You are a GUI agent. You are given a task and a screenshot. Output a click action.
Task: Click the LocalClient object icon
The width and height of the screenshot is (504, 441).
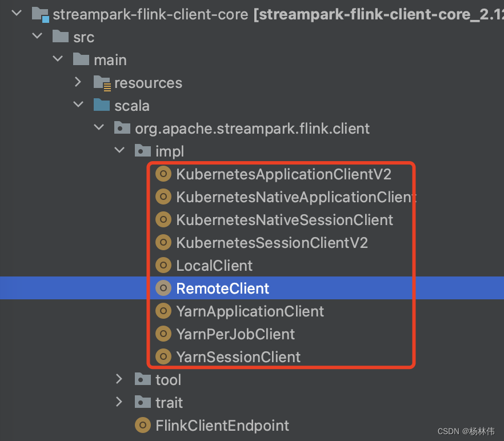coord(163,265)
